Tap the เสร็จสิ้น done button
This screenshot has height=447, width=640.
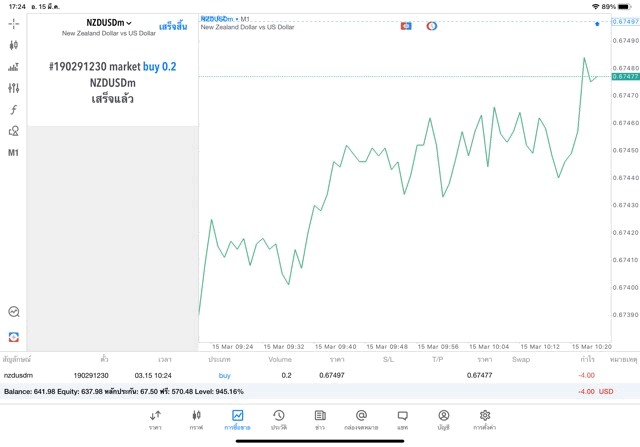click(173, 26)
